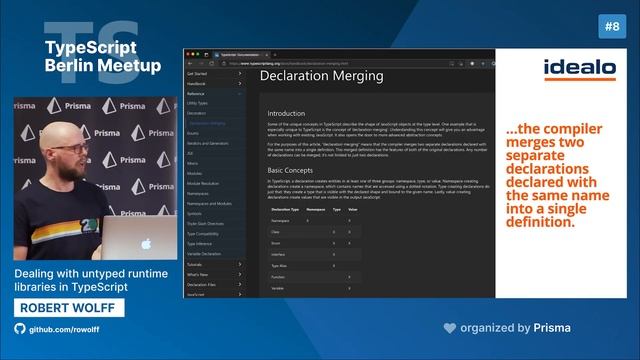Open Utility Types in sidebar
This screenshot has height=360, width=640.
pos(198,103)
